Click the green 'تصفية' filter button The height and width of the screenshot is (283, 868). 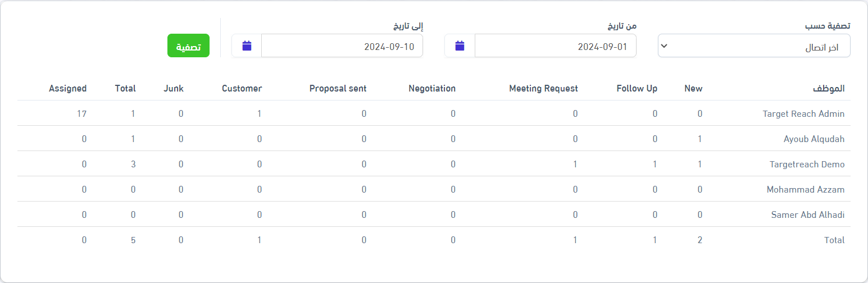click(x=188, y=46)
